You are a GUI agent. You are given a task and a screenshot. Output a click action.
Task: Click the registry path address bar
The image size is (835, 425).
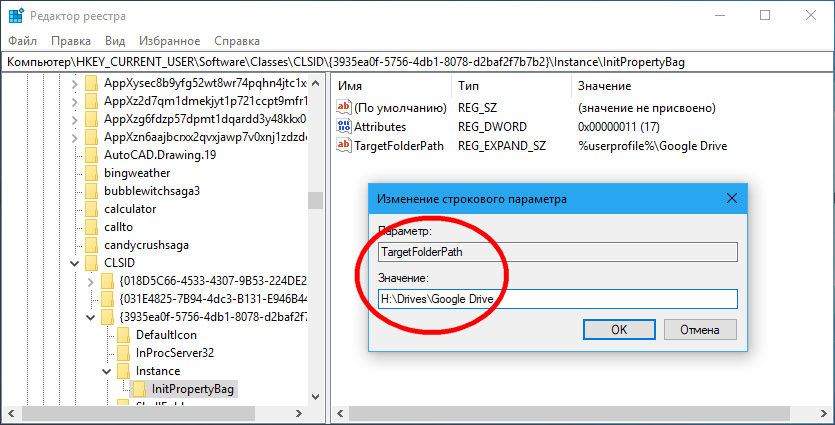pos(417,62)
